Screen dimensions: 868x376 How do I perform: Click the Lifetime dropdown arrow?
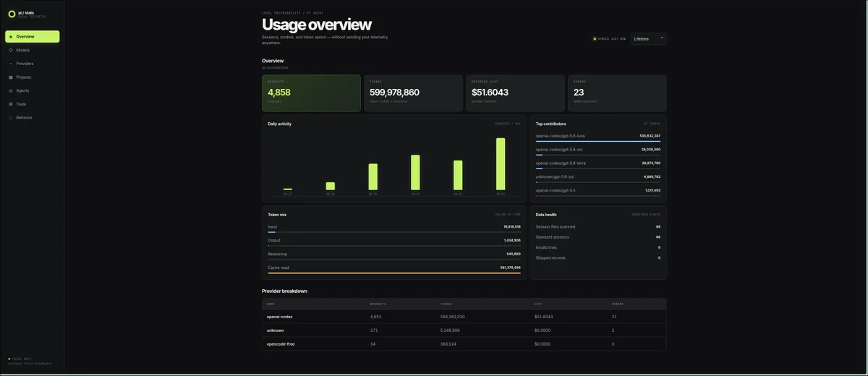click(662, 38)
